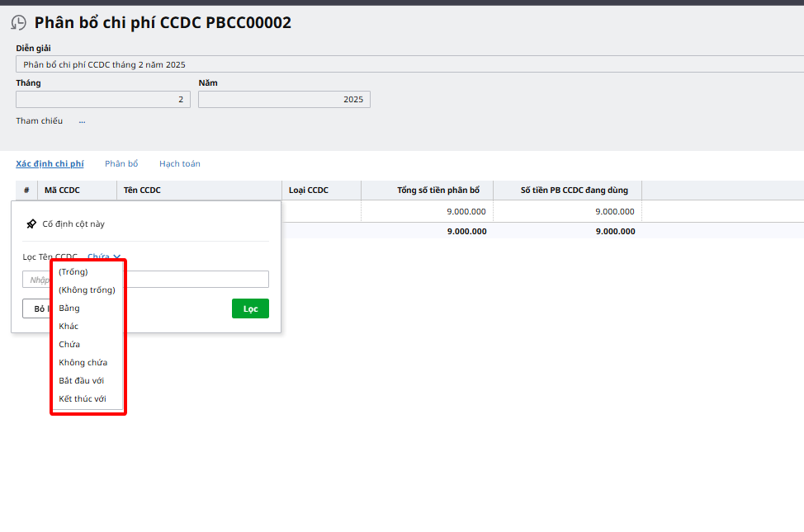
Task: Click the Diễn giải text field
Action: coord(404,64)
